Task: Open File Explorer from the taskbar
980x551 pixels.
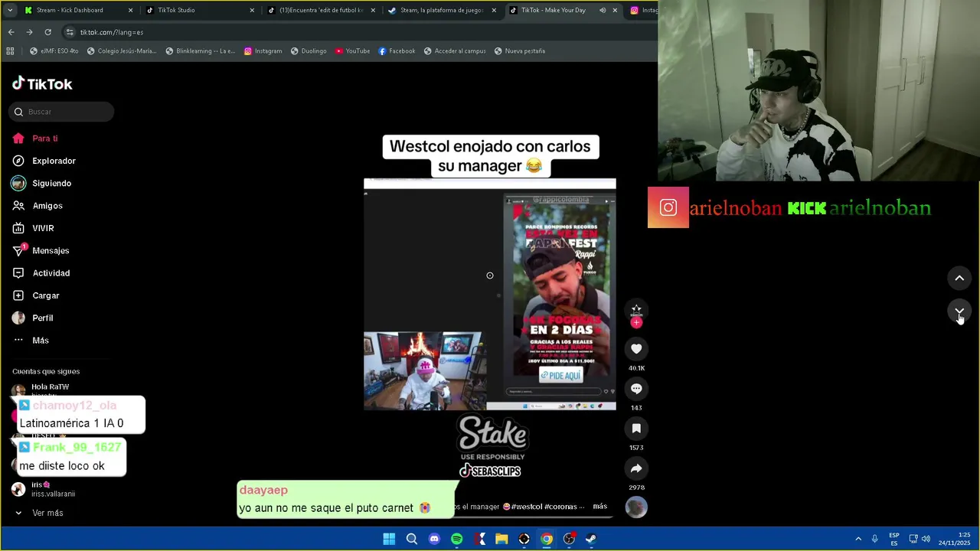Action: [x=501, y=539]
